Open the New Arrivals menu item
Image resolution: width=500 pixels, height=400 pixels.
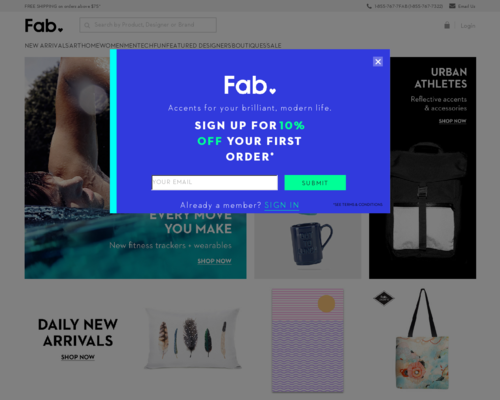tap(47, 45)
